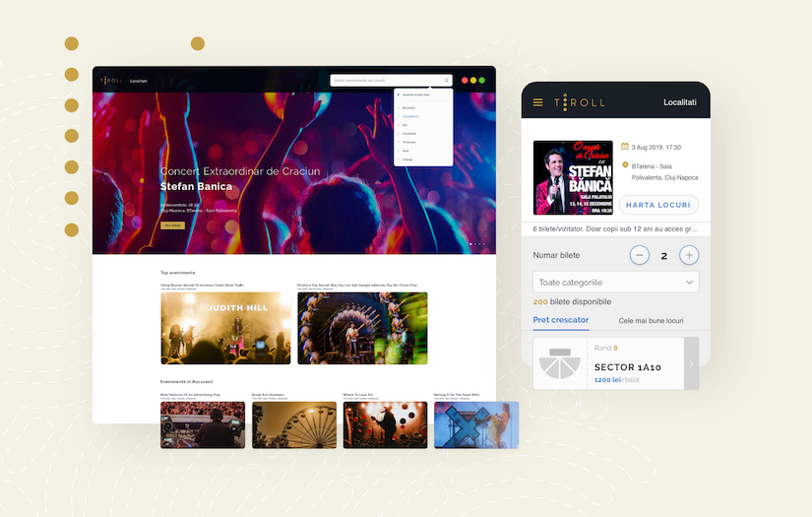This screenshot has height=517, width=812.
Task: Click the HARTA LOCURI button
Action: pyautogui.click(x=658, y=205)
